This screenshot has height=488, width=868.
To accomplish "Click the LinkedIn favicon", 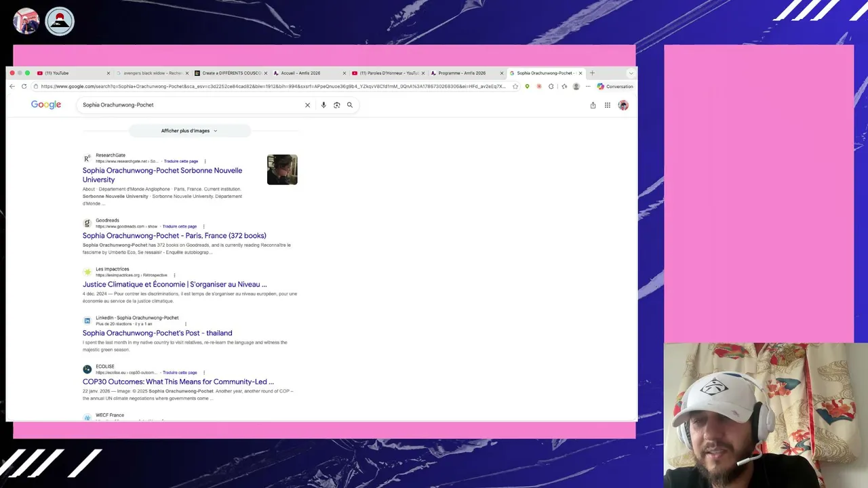I will [87, 321].
